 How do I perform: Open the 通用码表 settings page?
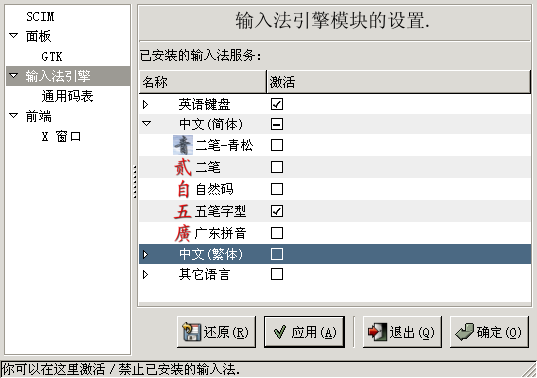67,96
